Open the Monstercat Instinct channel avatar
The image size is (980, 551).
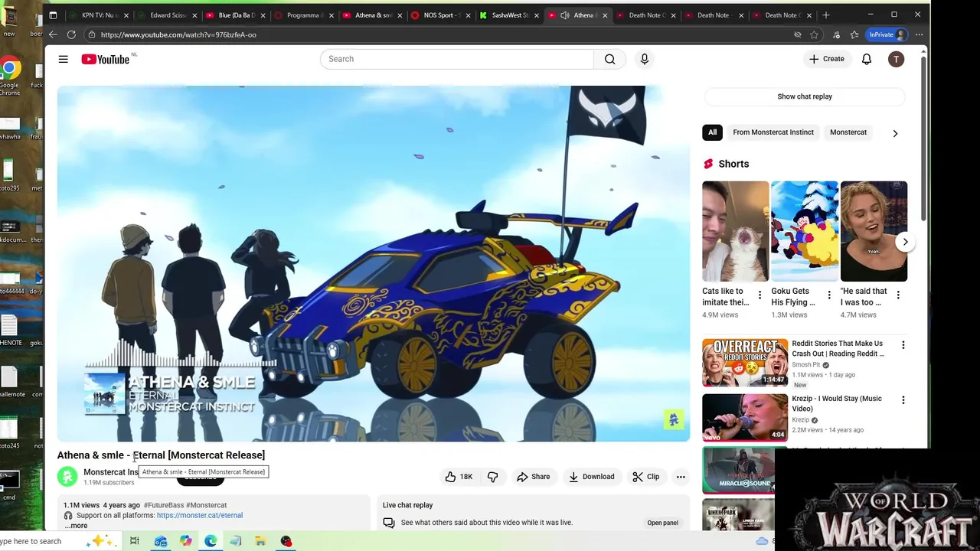tap(67, 476)
